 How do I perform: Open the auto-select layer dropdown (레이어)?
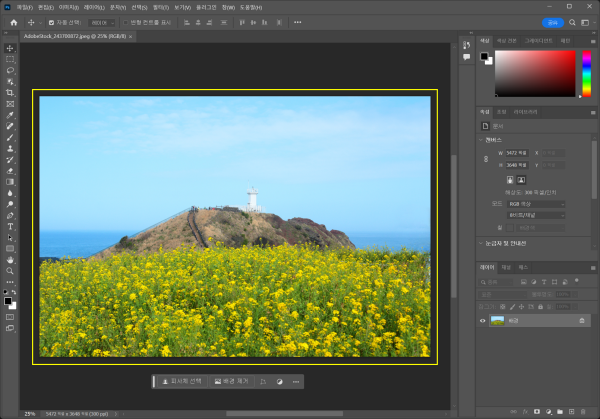(101, 22)
